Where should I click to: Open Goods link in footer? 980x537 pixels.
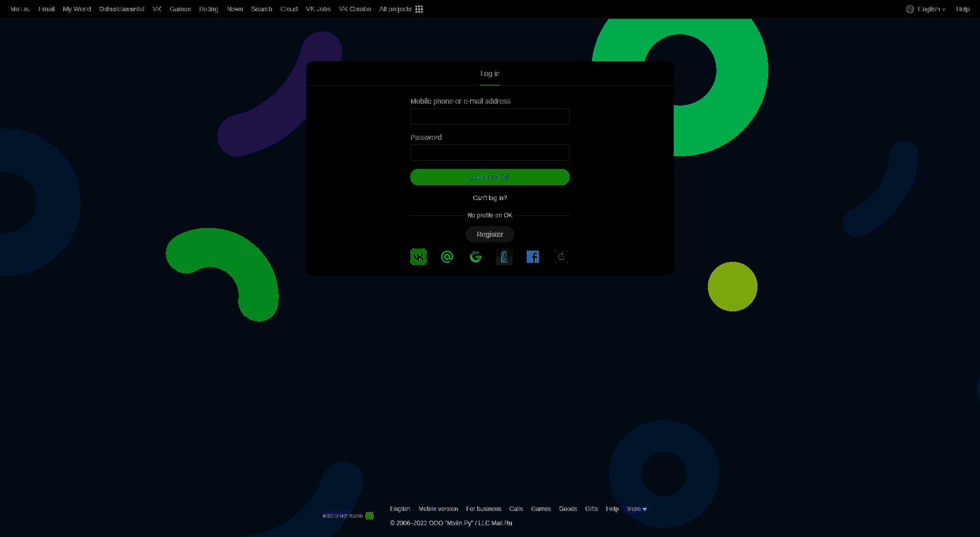[x=568, y=509]
